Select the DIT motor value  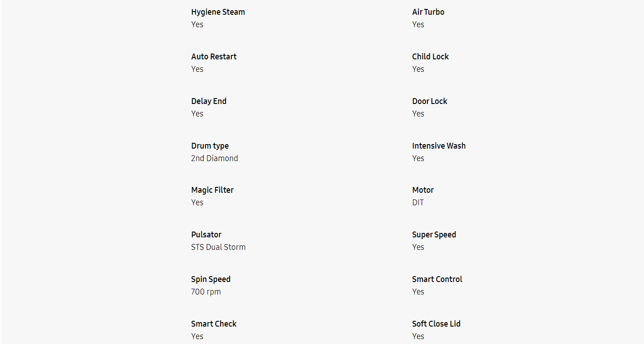(418, 203)
